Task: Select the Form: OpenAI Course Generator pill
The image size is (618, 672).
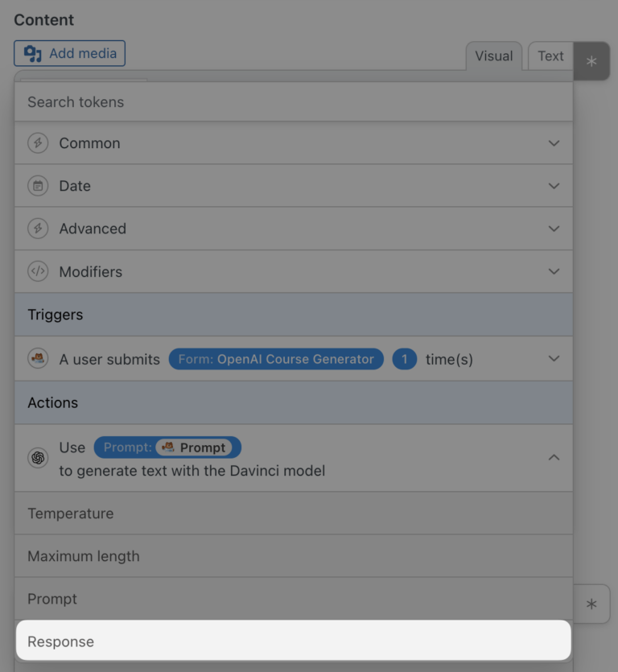Action: click(x=276, y=359)
